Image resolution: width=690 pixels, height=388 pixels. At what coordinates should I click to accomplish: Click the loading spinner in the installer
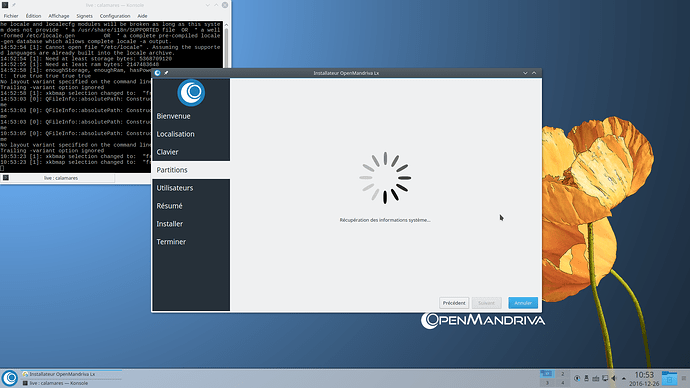(x=385, y=178)
